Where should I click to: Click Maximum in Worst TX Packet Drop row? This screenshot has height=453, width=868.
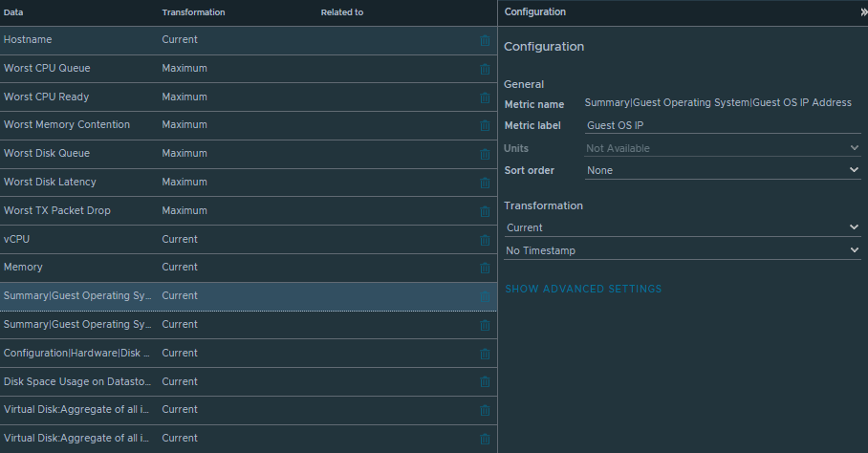coord(184,211)
